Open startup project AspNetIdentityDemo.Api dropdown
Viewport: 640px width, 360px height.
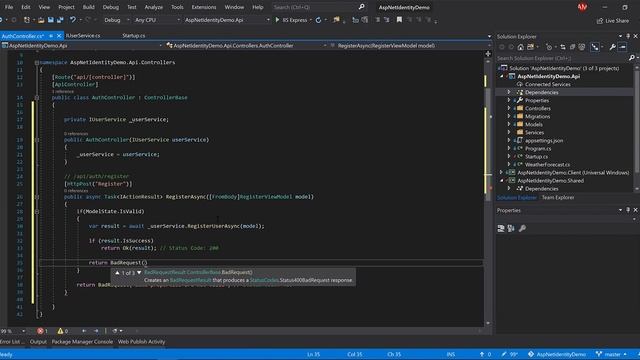(x=227, y=20)
